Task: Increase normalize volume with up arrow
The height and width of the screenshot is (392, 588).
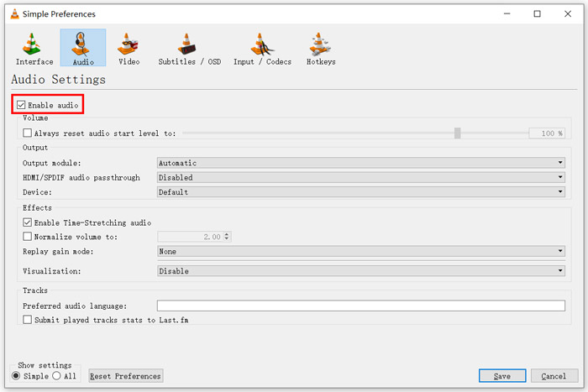Action: click(x=227, y=234)
